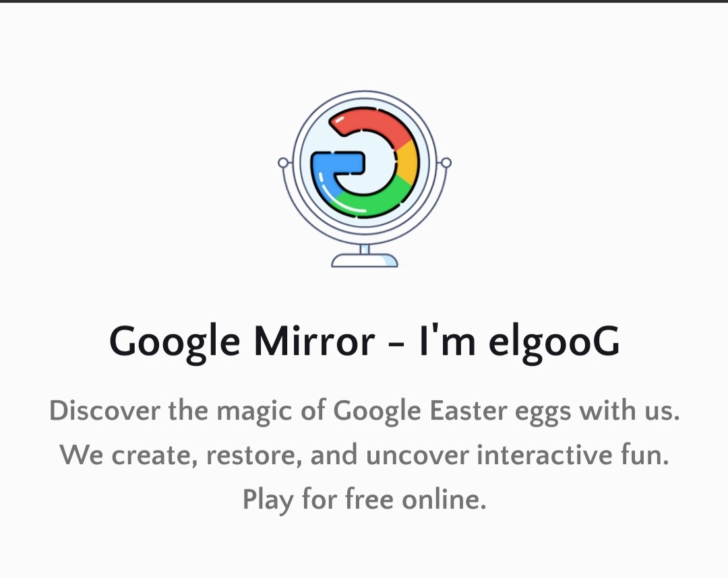Click the mirror stand base
This screenshot has width=728, height=578.
365,260
